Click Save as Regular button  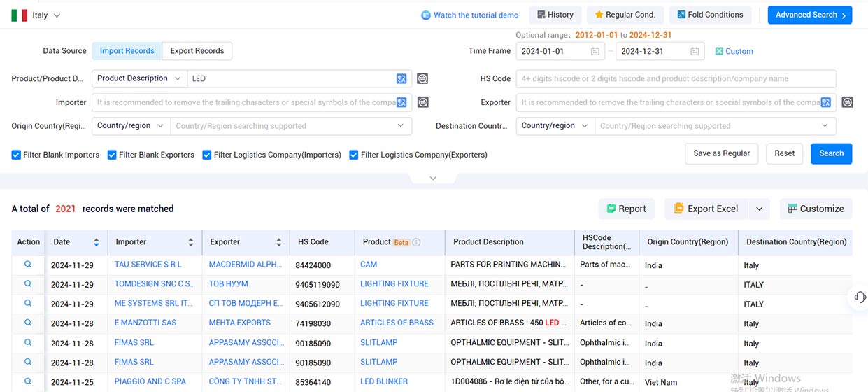pos(721,153)
